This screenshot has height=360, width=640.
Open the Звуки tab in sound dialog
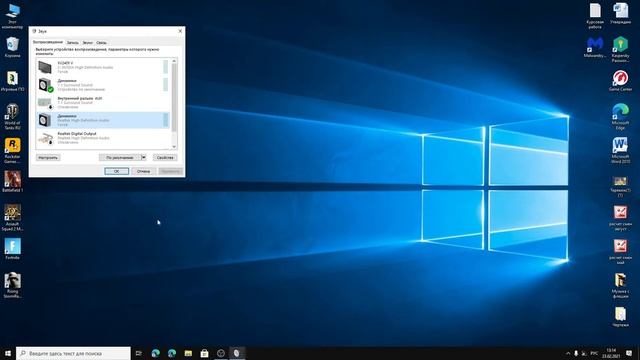pyautogui.click(x=87, y=42)
